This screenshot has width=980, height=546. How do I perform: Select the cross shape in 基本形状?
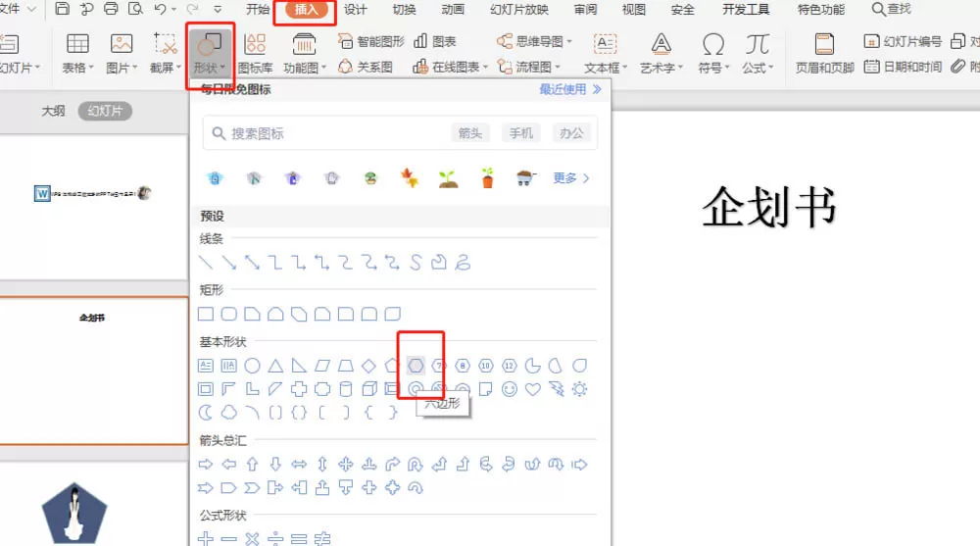click(x=299, y=389)
